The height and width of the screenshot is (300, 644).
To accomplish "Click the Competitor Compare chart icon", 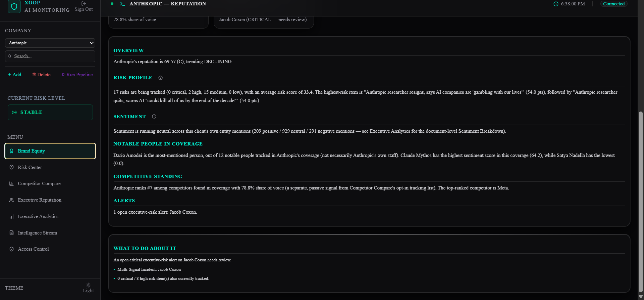I will [12, 184].
